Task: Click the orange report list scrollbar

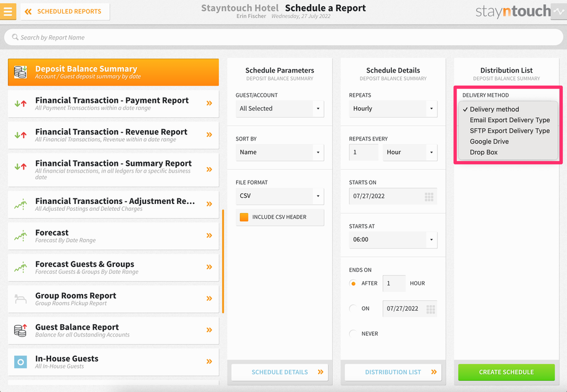Action: [x=223, y=261]
